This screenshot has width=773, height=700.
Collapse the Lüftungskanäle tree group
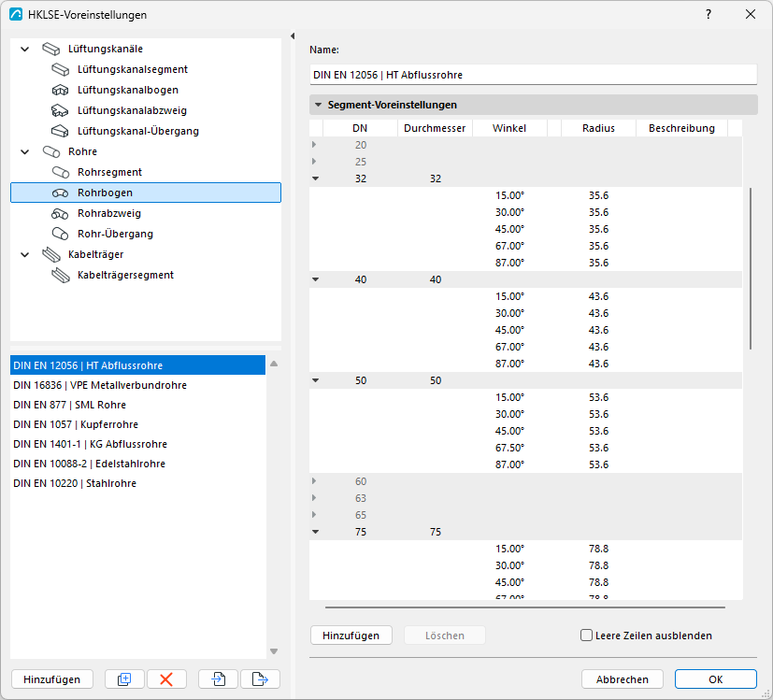click(x=24, y=50)
